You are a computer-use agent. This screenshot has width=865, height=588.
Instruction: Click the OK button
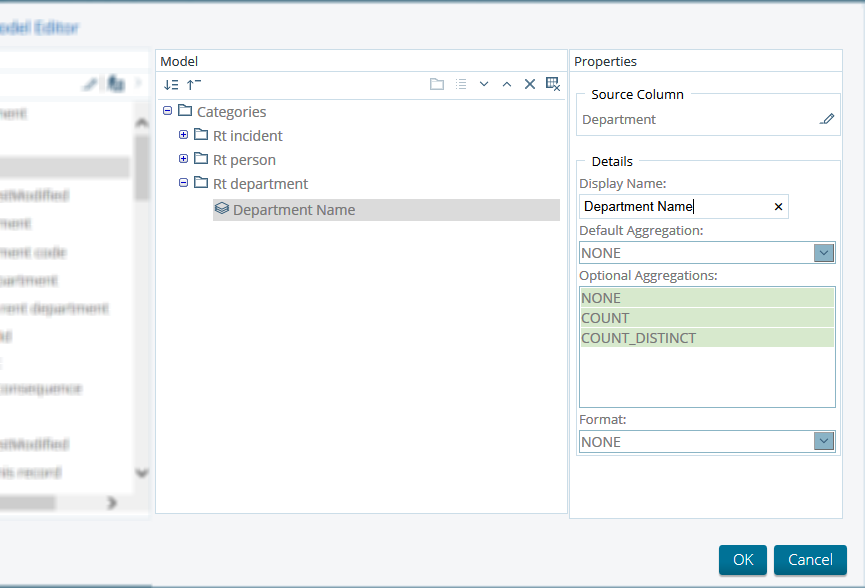point(742,560)
